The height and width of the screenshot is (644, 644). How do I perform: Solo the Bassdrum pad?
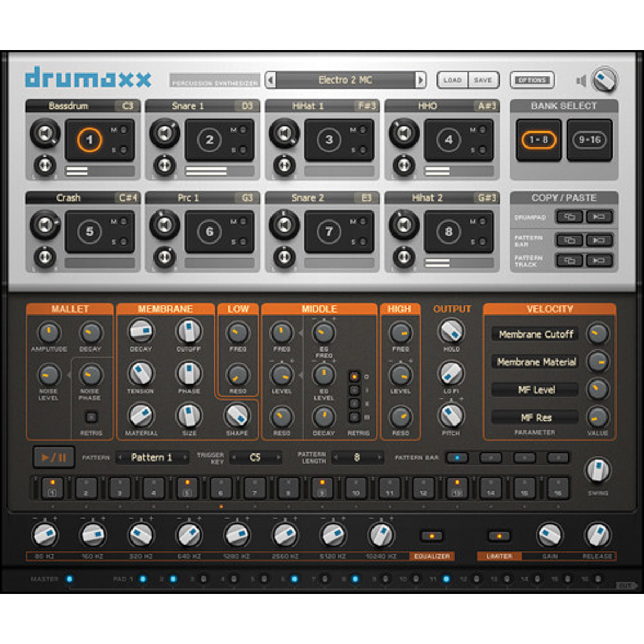click(123, 150)
